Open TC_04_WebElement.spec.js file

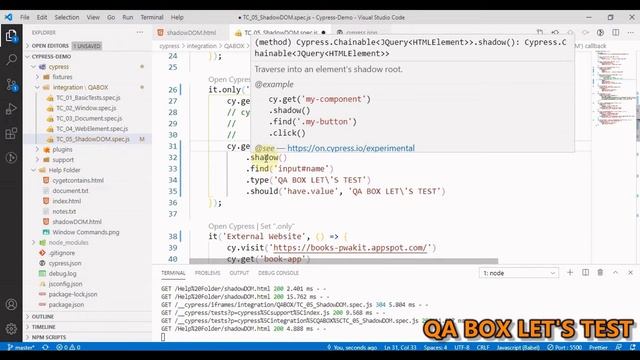point(92,129)
